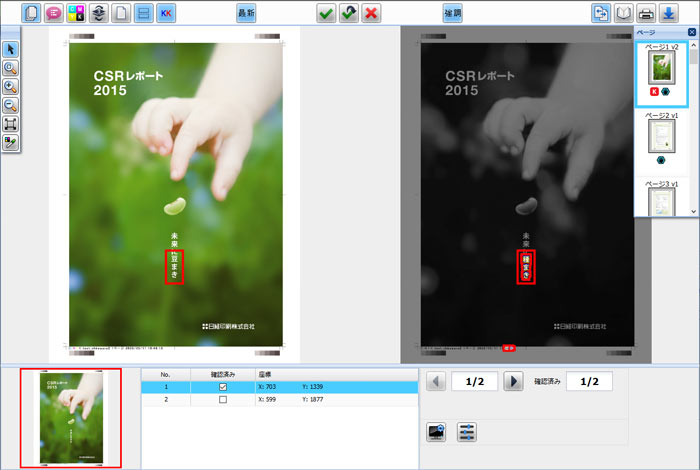Click the green checkmark approve icon

click(326, 13)
